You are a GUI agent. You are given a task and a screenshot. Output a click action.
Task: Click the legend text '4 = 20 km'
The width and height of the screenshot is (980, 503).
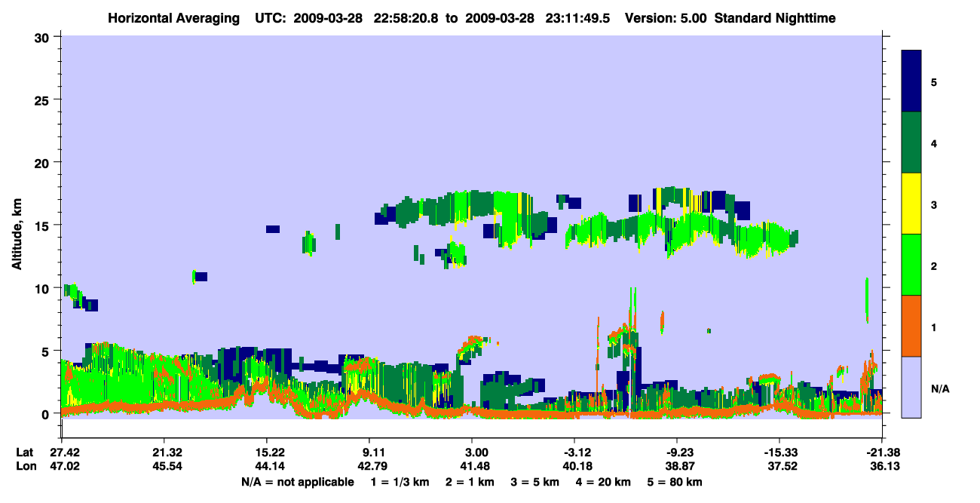pos(604,482)
